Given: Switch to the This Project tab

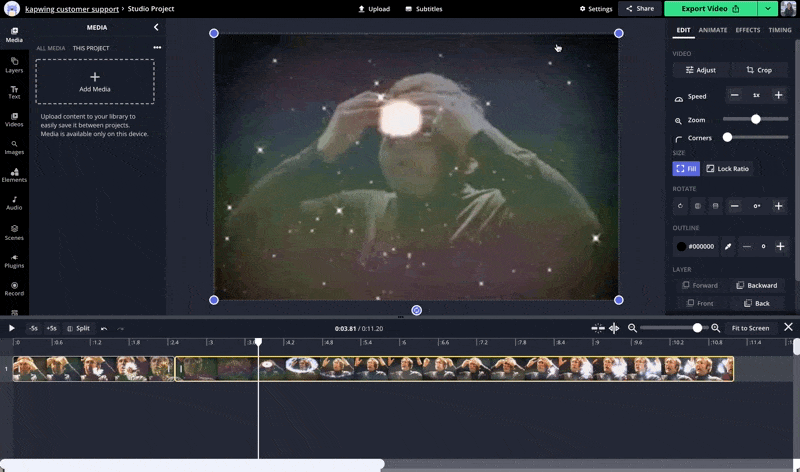Looking at the screenshot, I should pyautogui.click(x=91, y=48).
